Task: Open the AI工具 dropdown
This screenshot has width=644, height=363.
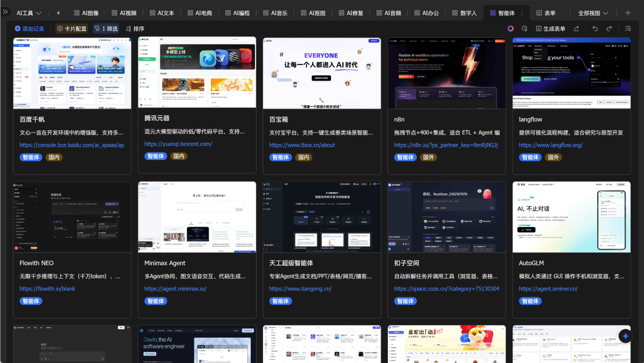Action: [x=29, y=13]
